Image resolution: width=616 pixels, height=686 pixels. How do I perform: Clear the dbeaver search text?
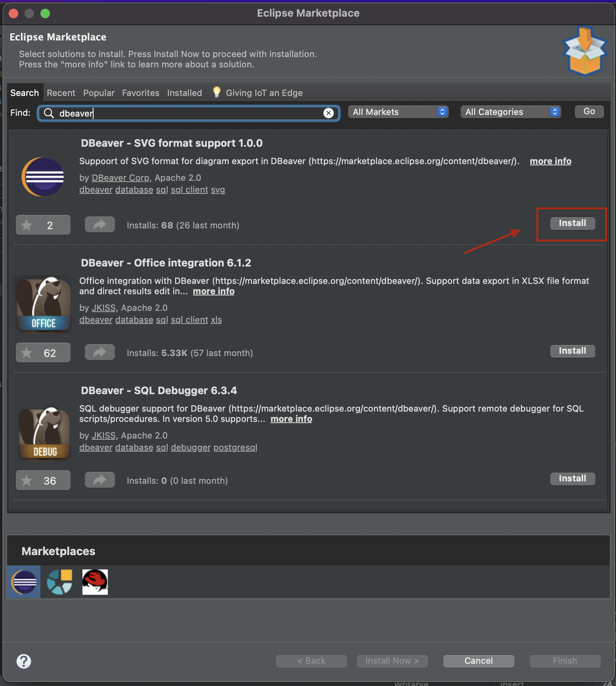[x=329, y=113]
